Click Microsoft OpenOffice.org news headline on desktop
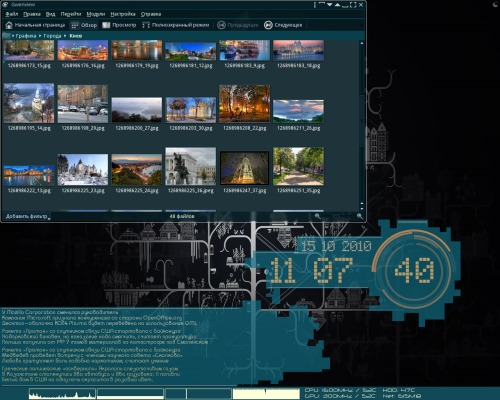This screenshot has width=500, height=400. (92, 318)
